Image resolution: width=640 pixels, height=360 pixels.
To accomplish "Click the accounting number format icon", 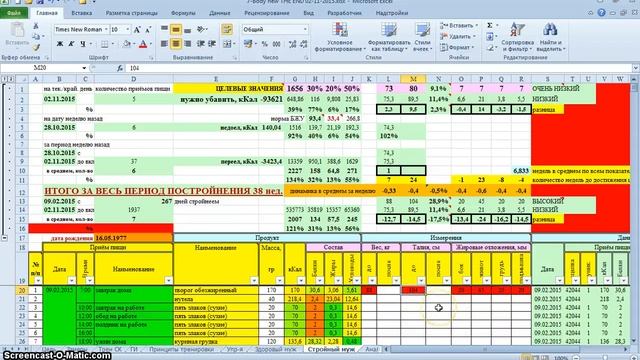I will (x=248, y=44).
